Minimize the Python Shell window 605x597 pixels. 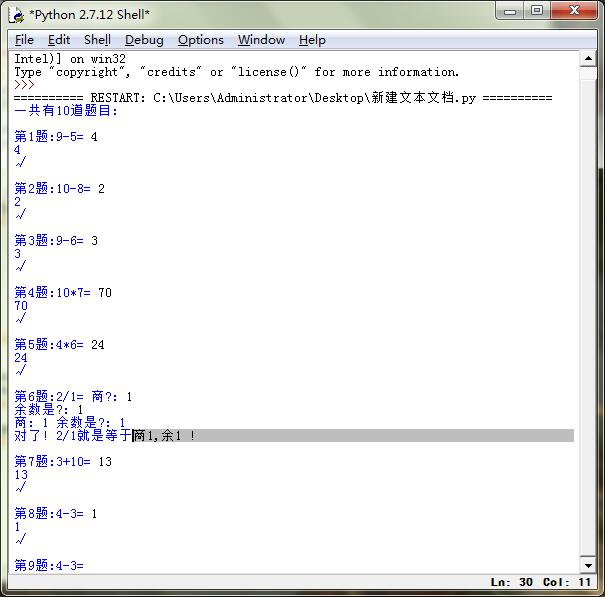click(x=510, y=11)
